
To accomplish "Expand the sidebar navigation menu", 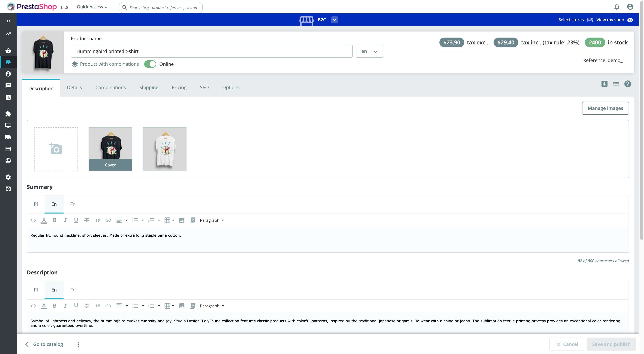I will point(8,21).
